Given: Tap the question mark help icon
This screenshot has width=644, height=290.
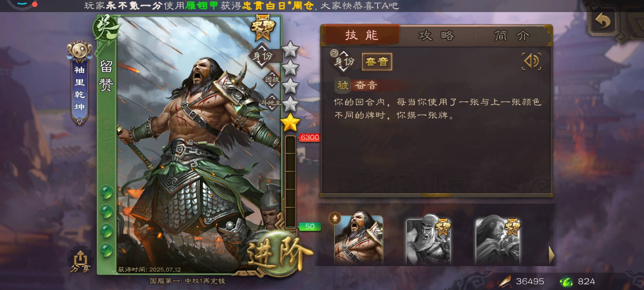Looking at the screenshot, I should coord(334,53).
